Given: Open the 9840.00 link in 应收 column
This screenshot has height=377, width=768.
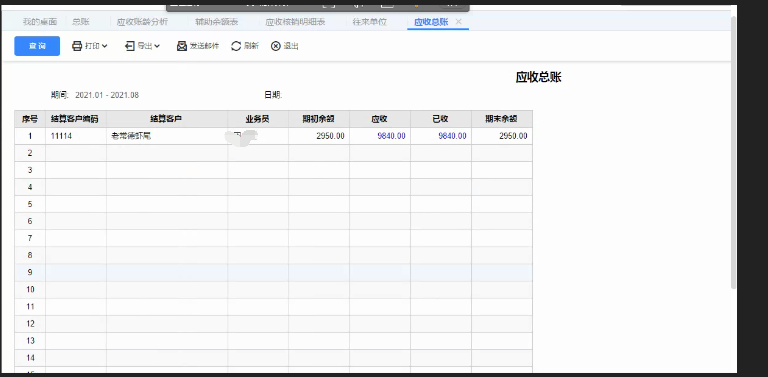Looking at the screenshot, I should (391, 136).
